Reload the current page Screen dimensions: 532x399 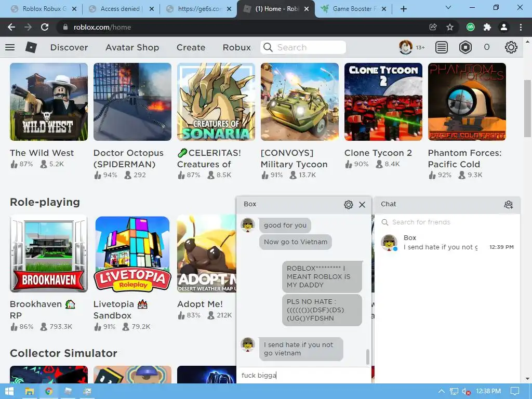point(45,27)
